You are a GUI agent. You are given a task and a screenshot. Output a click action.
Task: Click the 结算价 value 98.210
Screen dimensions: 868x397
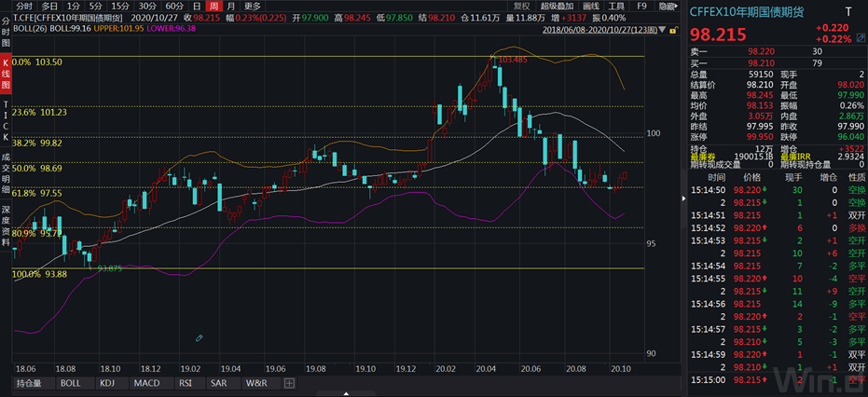(x=761, y=85)
